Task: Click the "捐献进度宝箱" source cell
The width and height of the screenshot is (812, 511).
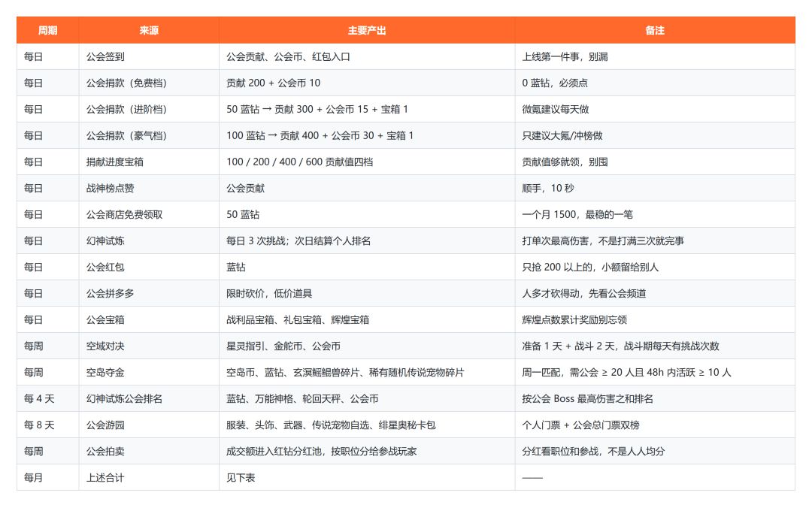Action: pos(149,162)
